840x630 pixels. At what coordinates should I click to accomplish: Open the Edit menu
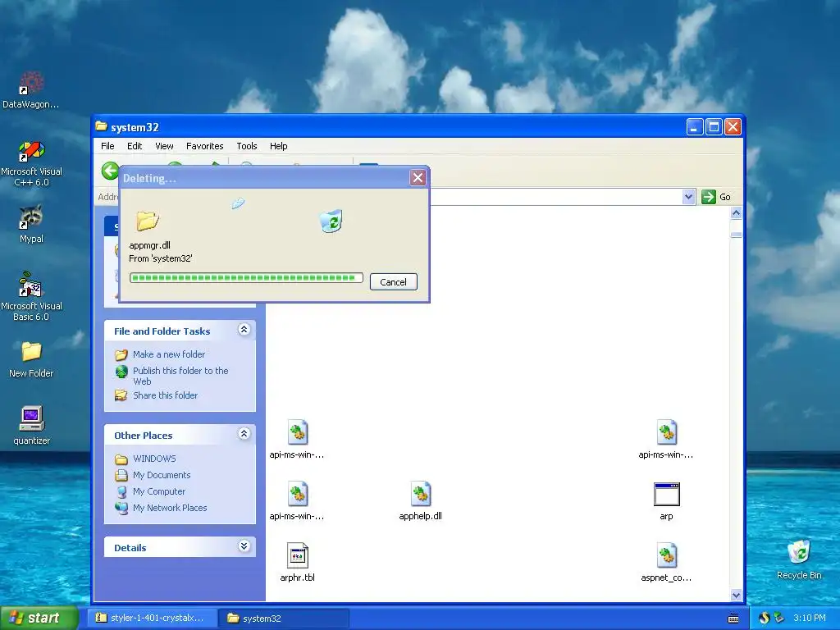tap(135, 146)
